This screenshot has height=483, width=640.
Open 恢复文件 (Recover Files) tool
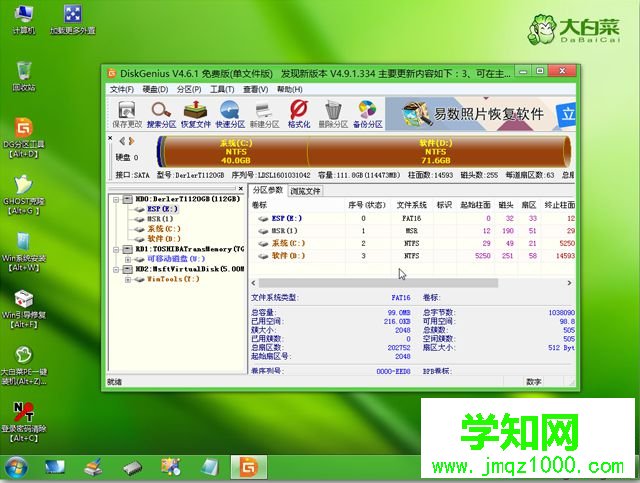[x=194, y=113]
